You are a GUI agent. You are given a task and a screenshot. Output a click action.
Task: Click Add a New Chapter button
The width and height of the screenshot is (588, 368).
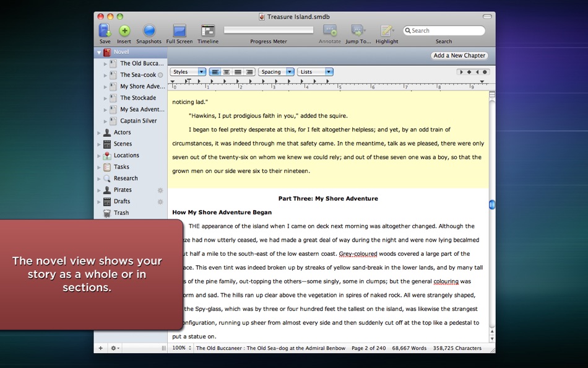[459, 56]
